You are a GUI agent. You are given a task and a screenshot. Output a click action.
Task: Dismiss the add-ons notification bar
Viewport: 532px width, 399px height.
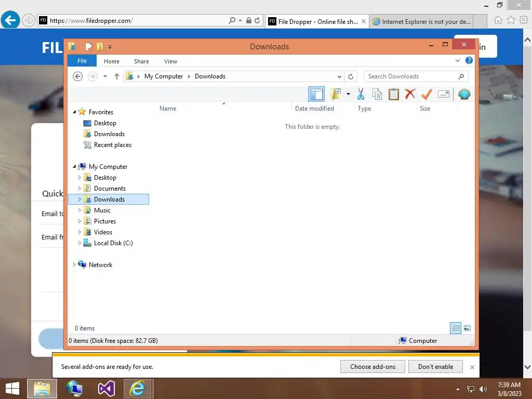[472, 367]
